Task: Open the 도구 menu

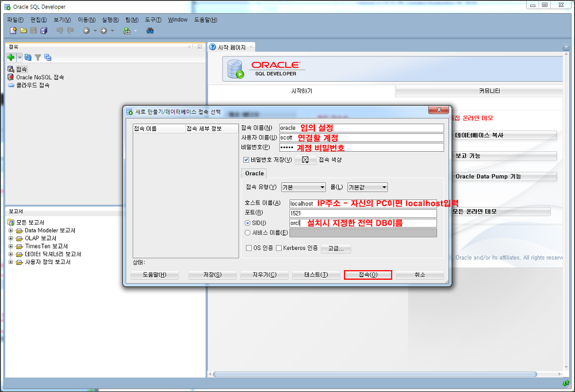Action: coord(153,20)
